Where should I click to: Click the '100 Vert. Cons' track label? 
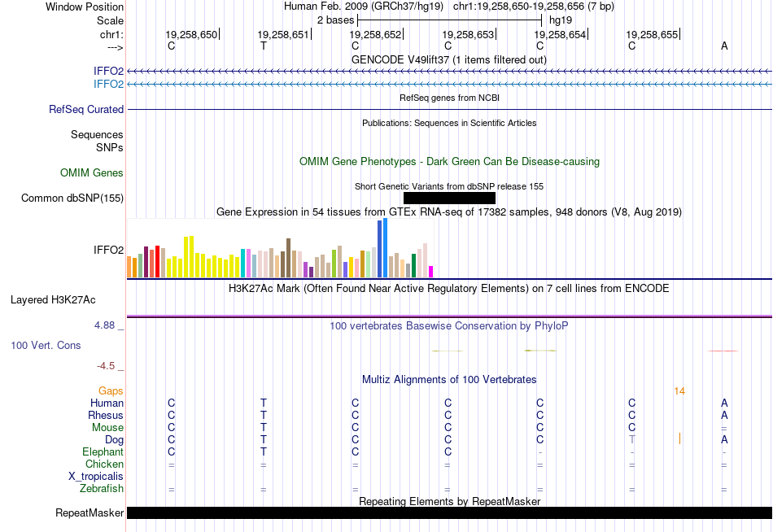pyautogui.click(x=46, y=345)
